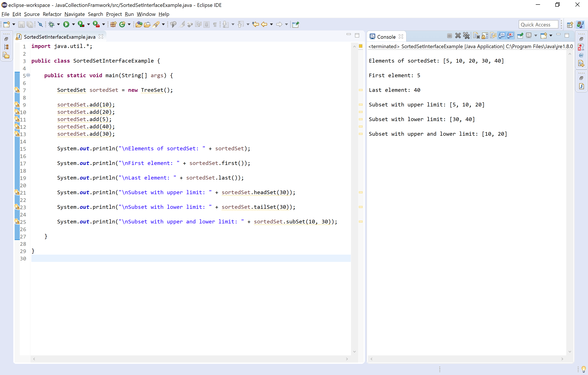Click the Back navigation arrow

pyautogui.click(x=264, y=24)
